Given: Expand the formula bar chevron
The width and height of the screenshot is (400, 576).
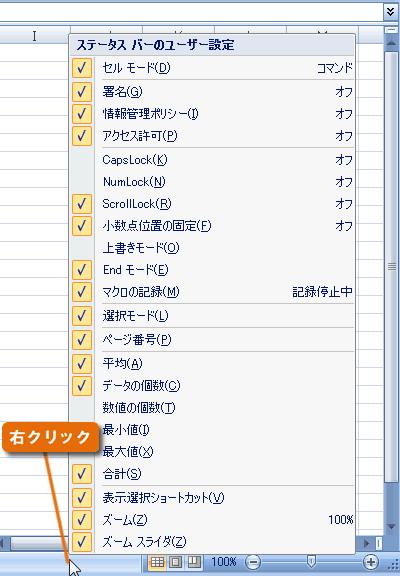Looking at the screenshot, I should click(x=391, y=12).
